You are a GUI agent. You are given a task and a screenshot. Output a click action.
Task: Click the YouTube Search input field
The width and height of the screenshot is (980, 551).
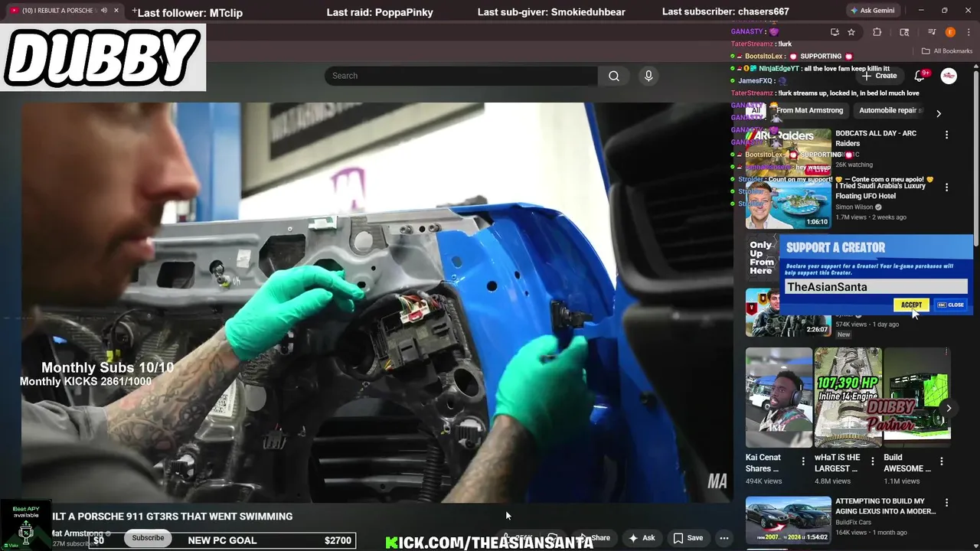461,76
